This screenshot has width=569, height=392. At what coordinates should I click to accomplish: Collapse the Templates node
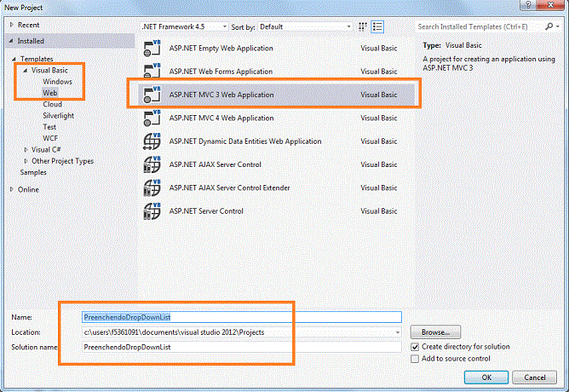[x=14, y=59]
